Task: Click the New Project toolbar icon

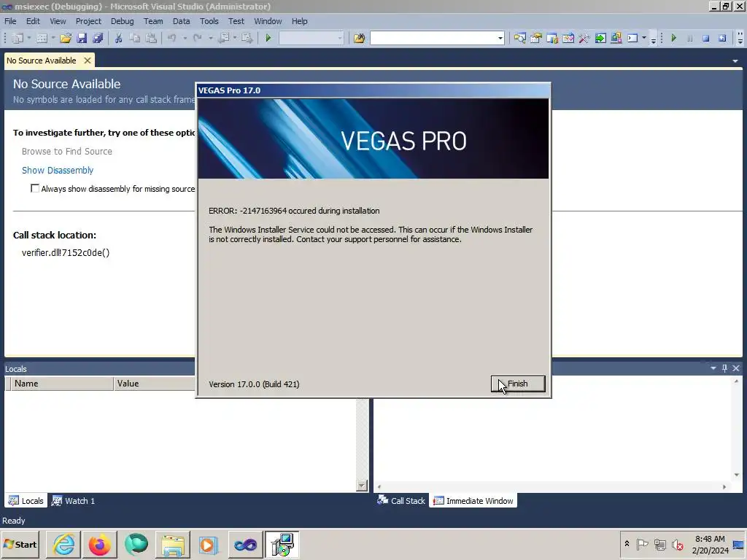Action: tap(18, 38)
